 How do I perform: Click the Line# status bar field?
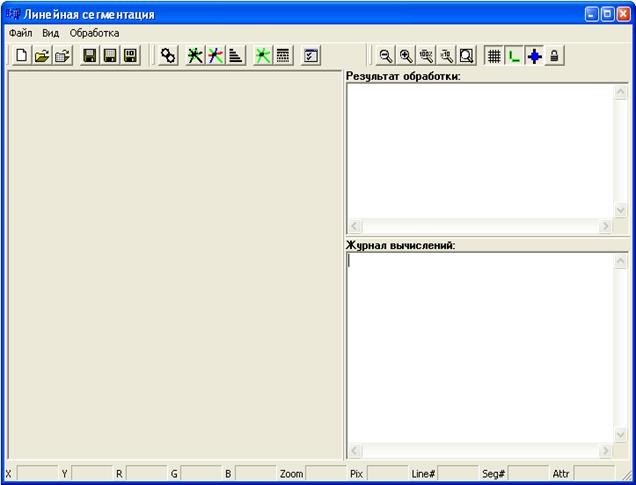458,473
